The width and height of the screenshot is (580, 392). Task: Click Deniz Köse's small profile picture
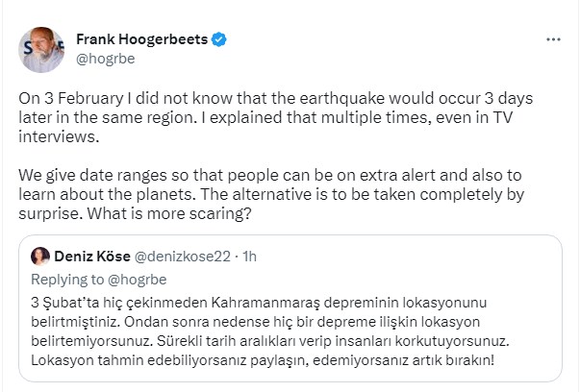41,256
